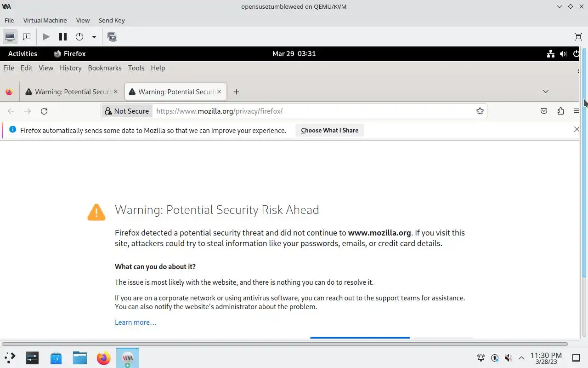This screenshot has width=588, height=368.
Task: Open a new tab with plus button
Action: click(236, 92)
